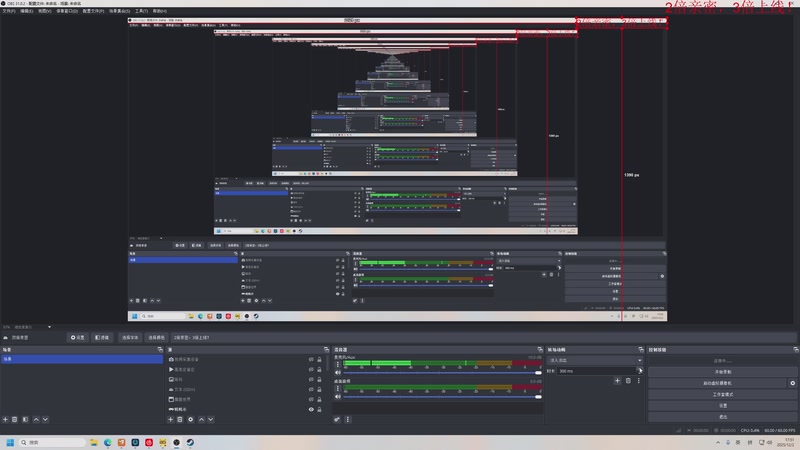The image size is (800, 450).
Task: Enable Studio Mode from Controls panel
Action: pos(722,394)
